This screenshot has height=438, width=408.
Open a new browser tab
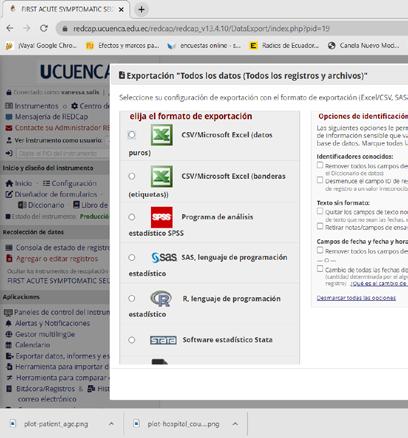pos(141,10)
